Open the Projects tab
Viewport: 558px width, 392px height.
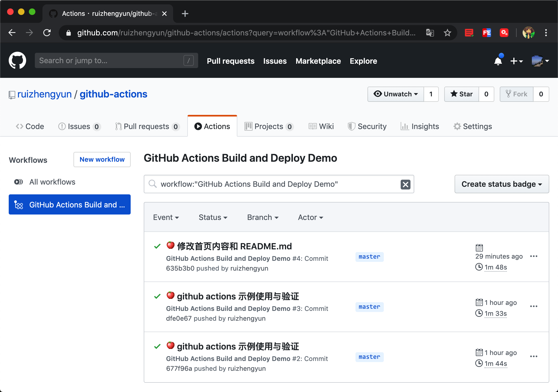[x=269, y=126]
